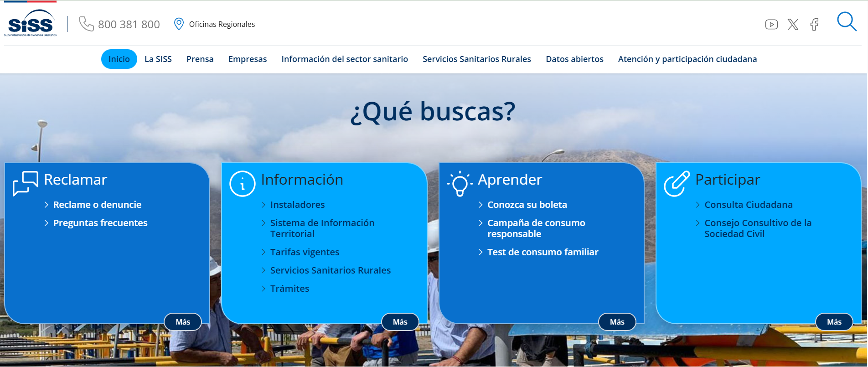Open the Preguntas frecuentes link

(100, 223)
